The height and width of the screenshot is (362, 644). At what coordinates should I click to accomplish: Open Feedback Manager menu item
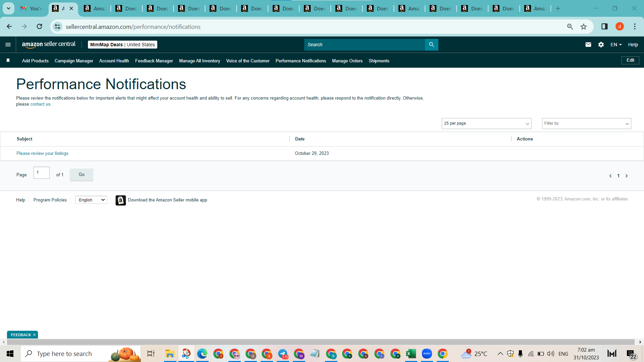pyautogui.click(x=154, y=61)
